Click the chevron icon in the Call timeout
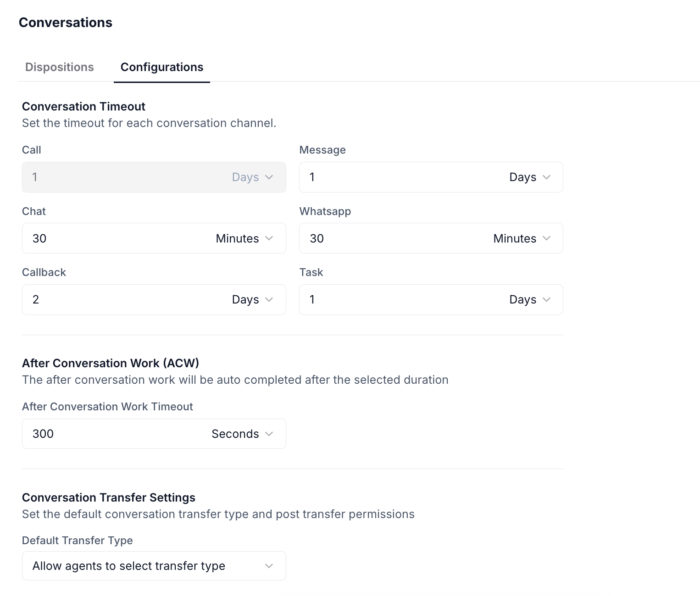The image size is (700, 596). coord(269,177)
